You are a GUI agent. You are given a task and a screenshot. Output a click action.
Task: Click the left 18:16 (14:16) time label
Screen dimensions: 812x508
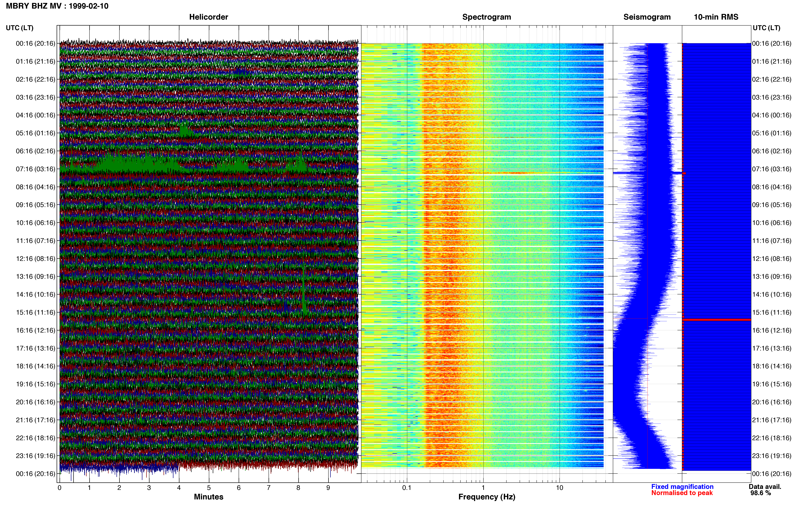36,366
